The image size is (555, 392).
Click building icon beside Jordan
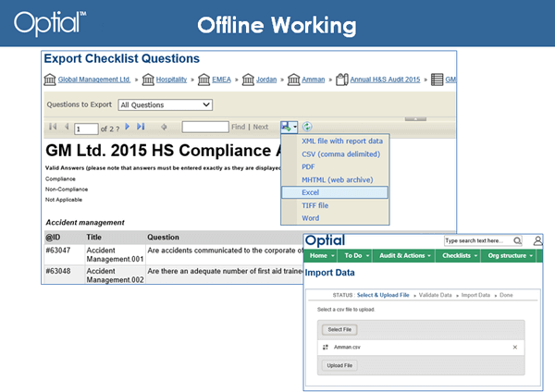pyautogui.click(x=248, y=80)
